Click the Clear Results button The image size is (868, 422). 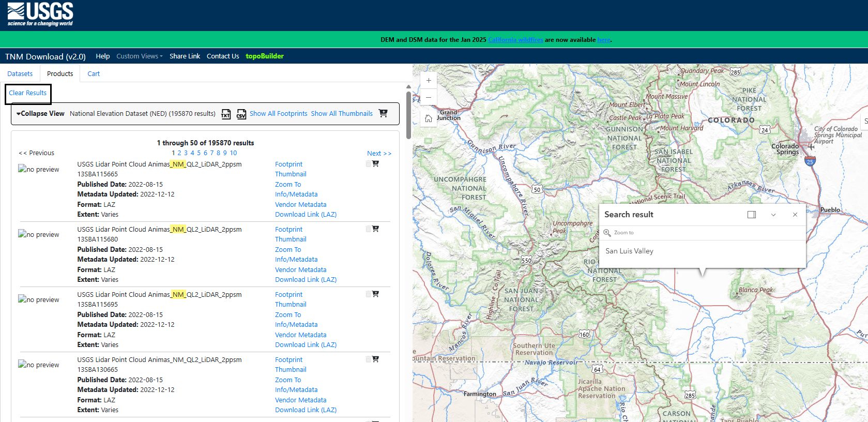pos(28,93)
